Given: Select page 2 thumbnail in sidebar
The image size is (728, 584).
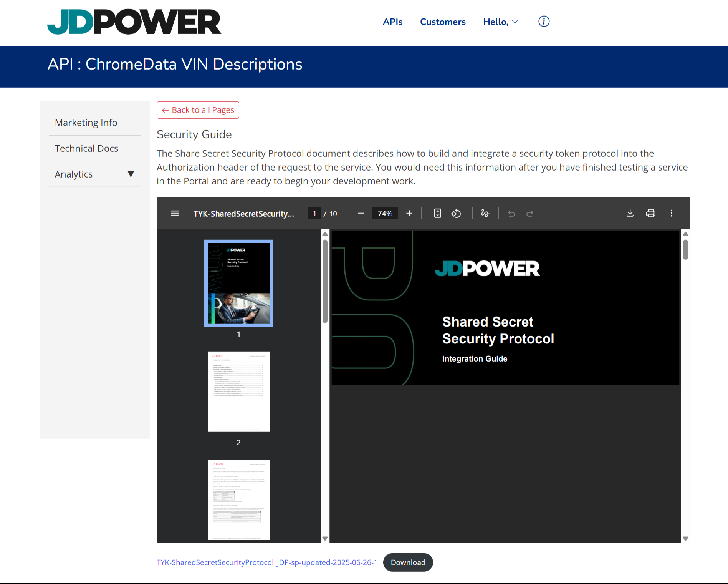Looking at the screenshot, I should pyautogui.click(x=238, y=392).
